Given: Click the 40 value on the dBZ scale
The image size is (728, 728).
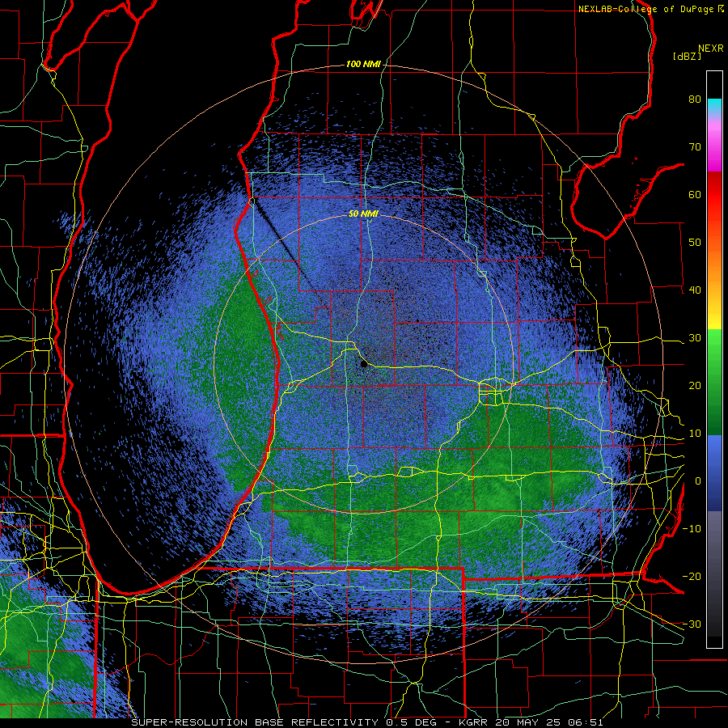Looking at the screenshot, I should pyautogui.click(x=695, y=290).
